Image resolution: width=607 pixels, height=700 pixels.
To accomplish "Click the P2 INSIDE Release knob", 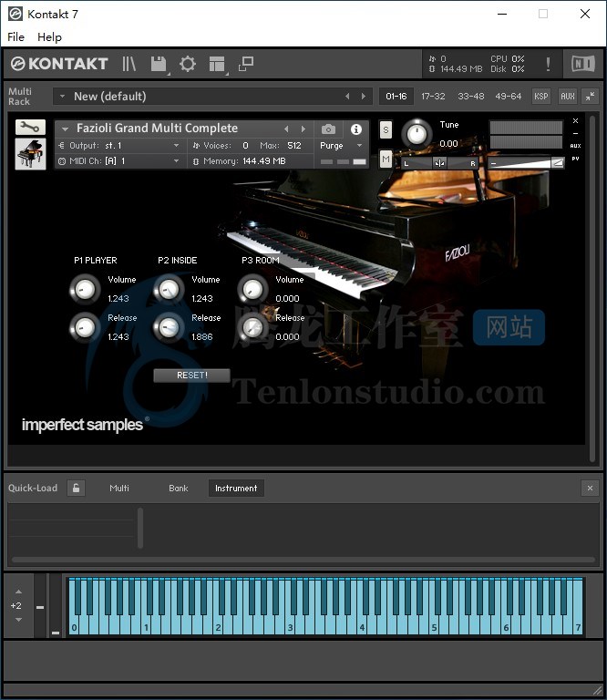I will (x=169, y=328).
